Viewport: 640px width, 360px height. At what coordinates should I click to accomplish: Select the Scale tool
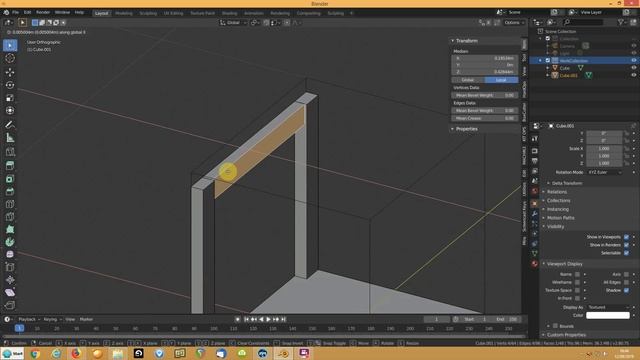pyautogui.click(x=10, y=98)
